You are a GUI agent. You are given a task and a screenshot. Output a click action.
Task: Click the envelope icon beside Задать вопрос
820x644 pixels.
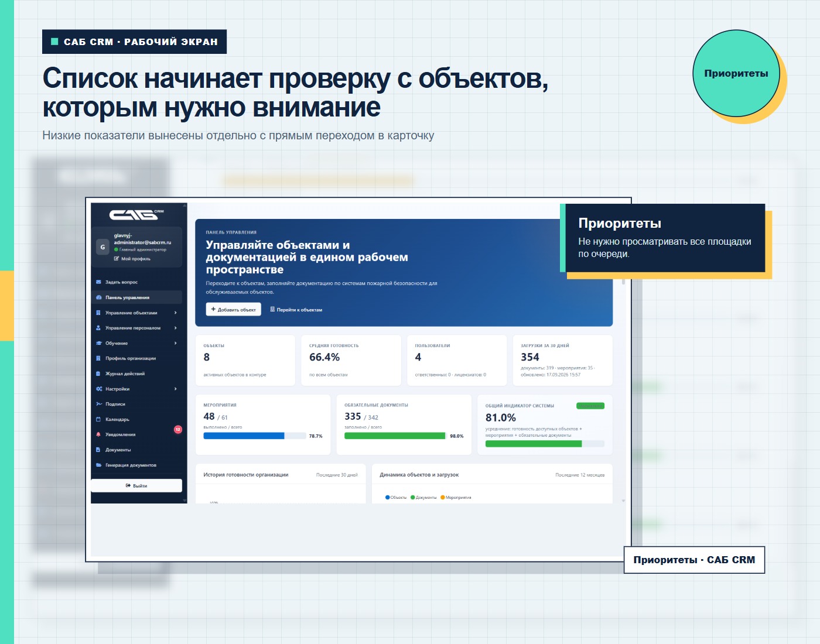click(98, 282)
